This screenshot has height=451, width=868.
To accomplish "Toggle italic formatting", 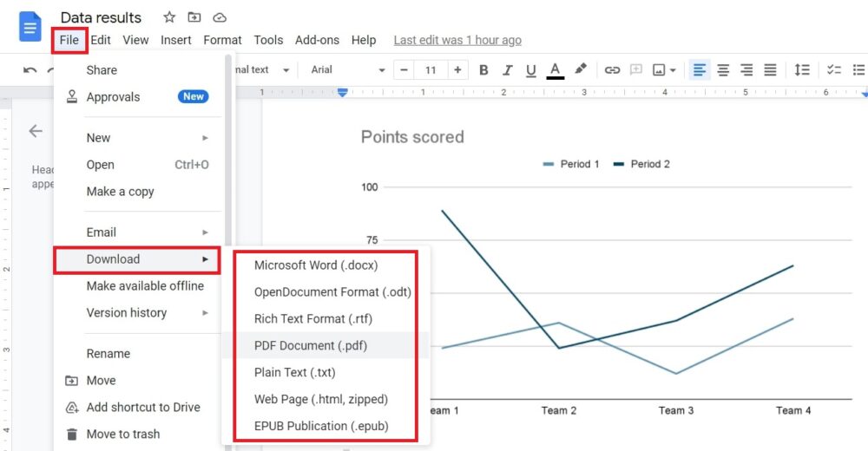I will point(508,70).
